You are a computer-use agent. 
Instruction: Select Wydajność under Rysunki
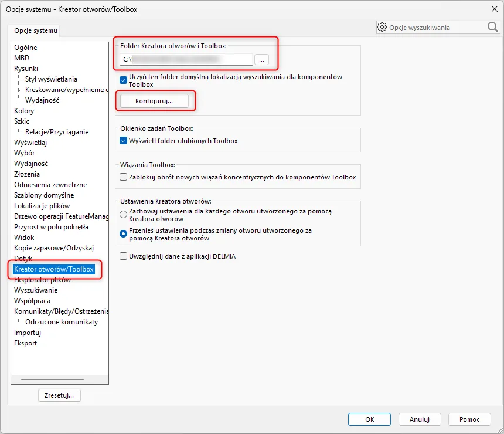[42, 100]
